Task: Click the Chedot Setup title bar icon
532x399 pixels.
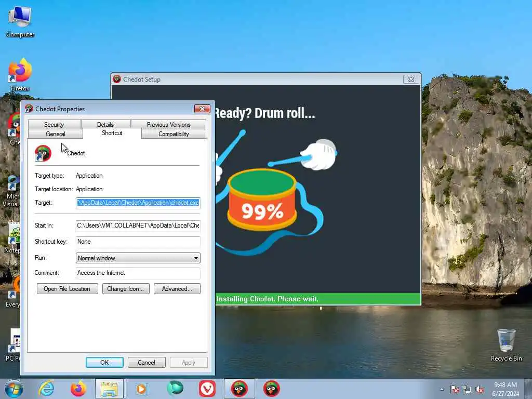Action: [x=117, y=79]
